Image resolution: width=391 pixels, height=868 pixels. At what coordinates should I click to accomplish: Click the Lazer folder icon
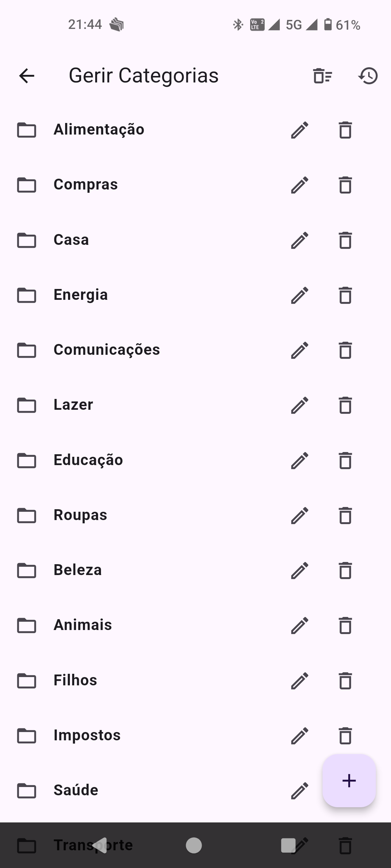tap(27, 405)
